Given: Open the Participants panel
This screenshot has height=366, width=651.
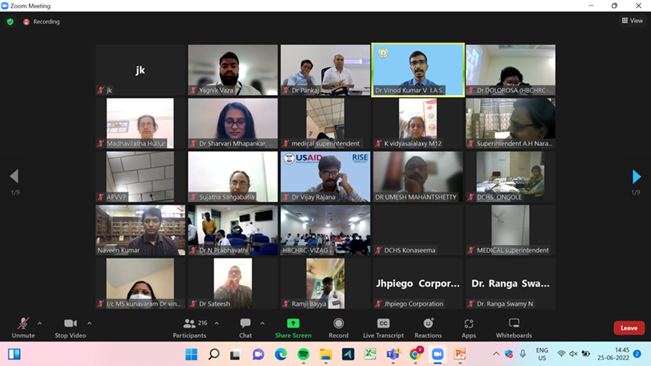Looking at the screenshot, I should point(189,328).
